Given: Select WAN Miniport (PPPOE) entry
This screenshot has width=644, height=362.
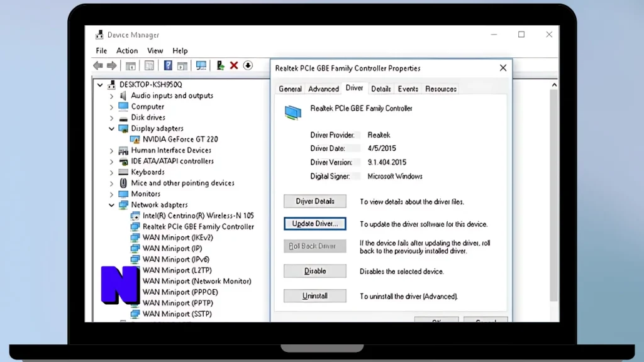Looking at the screenshot, I should [180, 292].
